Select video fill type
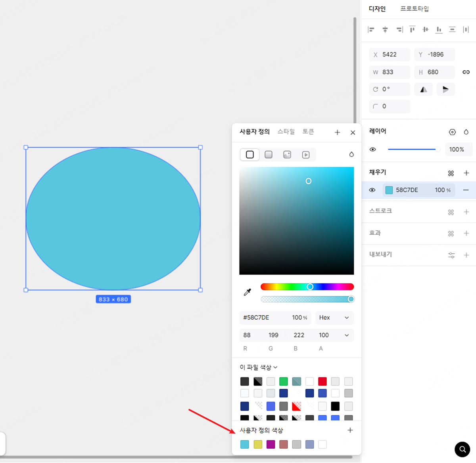This screenshot has height=463, width=476. (x=306, y=154)
